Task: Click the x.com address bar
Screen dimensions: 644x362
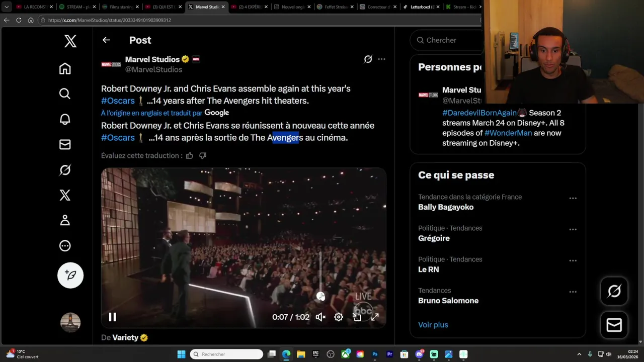Action: [259, 20]
